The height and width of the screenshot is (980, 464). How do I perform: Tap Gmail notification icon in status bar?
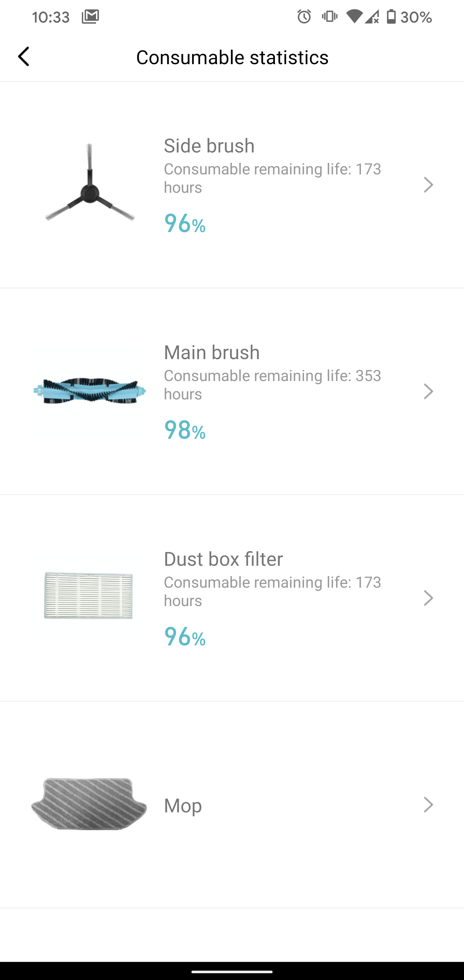pos(91,17)
